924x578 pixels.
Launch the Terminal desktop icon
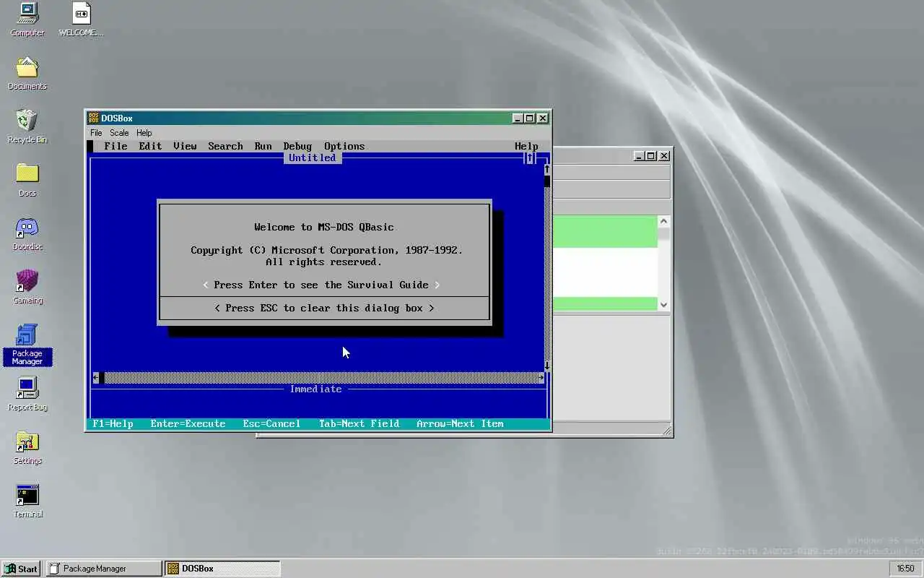point(27,501)
